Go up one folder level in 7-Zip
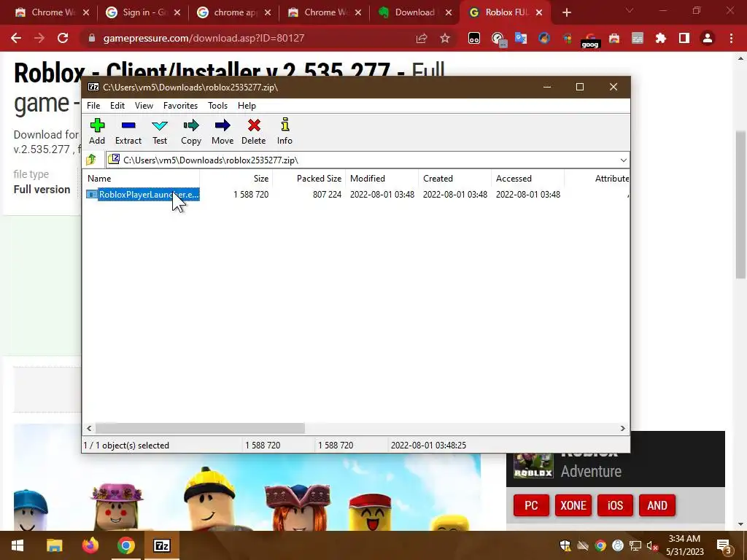The width and height of the screenshot is (747, 560). (x=91, y=160)
